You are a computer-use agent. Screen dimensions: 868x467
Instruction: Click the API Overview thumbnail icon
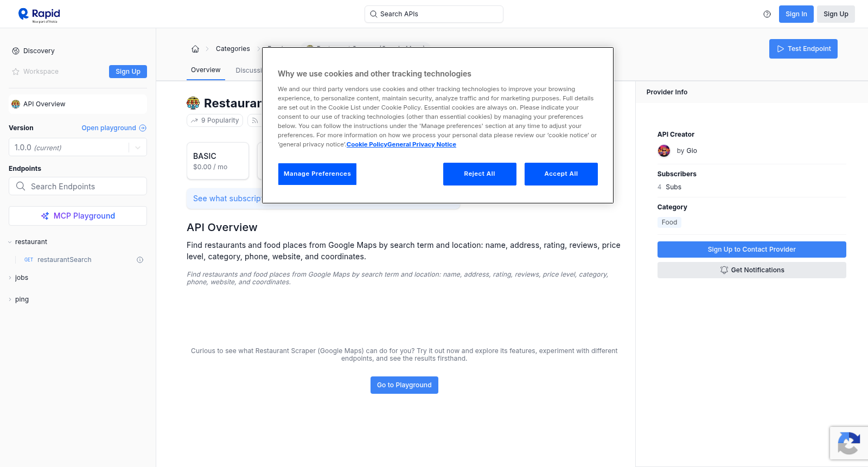[16, 104]
